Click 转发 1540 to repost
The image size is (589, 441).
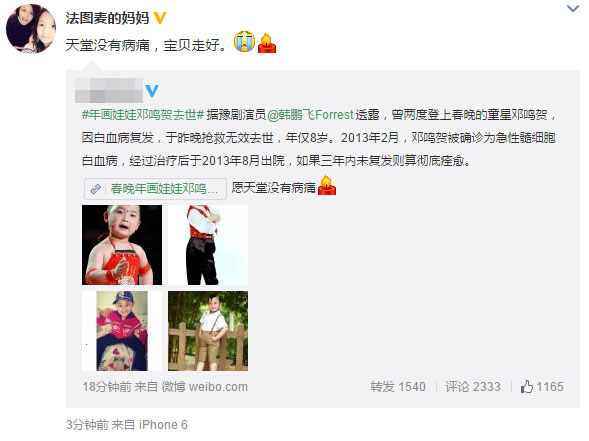click(398, 387)
